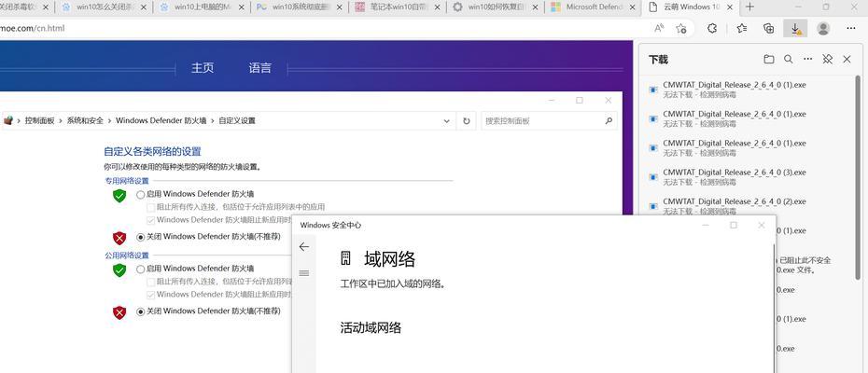The width and height of the screenshot is (868, 373).
Task: Click the 活动域网络 heading
Action: [371, 328]
